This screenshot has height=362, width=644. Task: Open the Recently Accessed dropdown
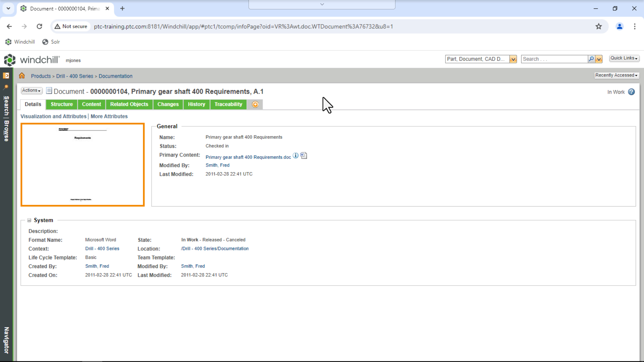616,75
